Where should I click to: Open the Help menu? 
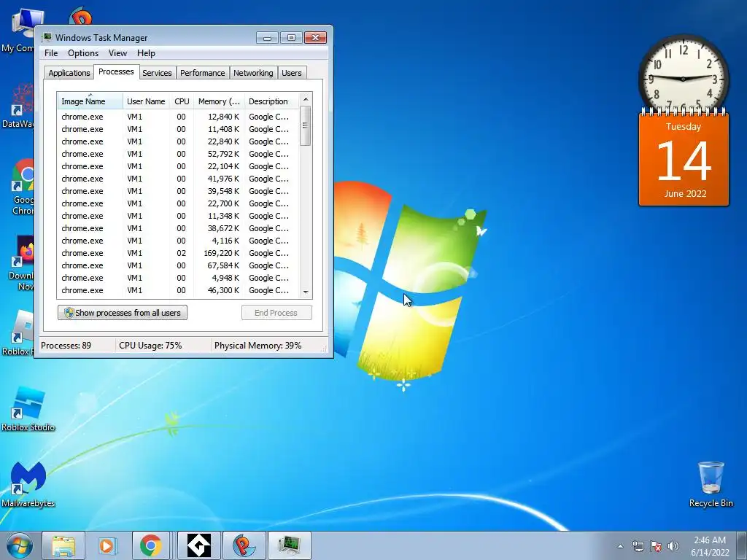(x=146, y=52)
